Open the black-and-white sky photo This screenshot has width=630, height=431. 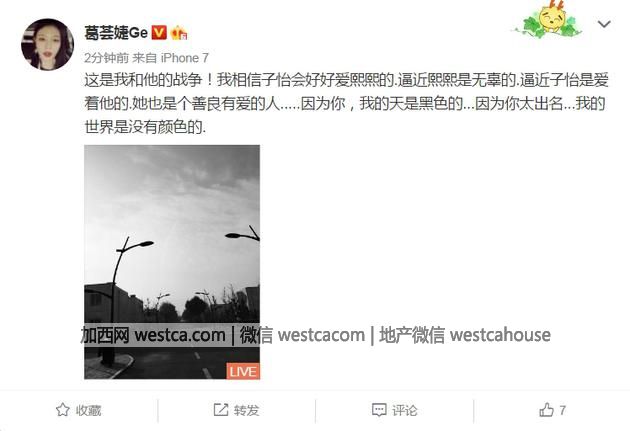coord(172,262)
